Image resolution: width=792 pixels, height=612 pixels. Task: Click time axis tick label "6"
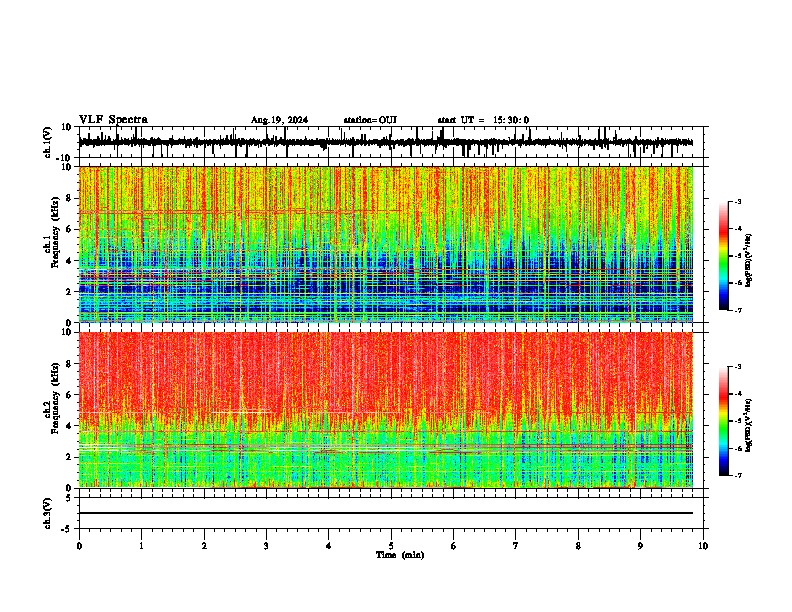453,546
